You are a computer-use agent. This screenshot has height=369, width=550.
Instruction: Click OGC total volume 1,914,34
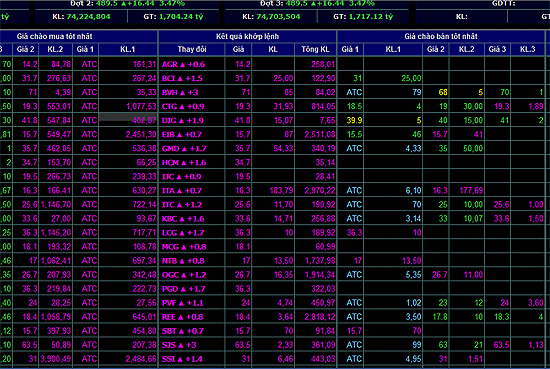click(x=320, y=275)
